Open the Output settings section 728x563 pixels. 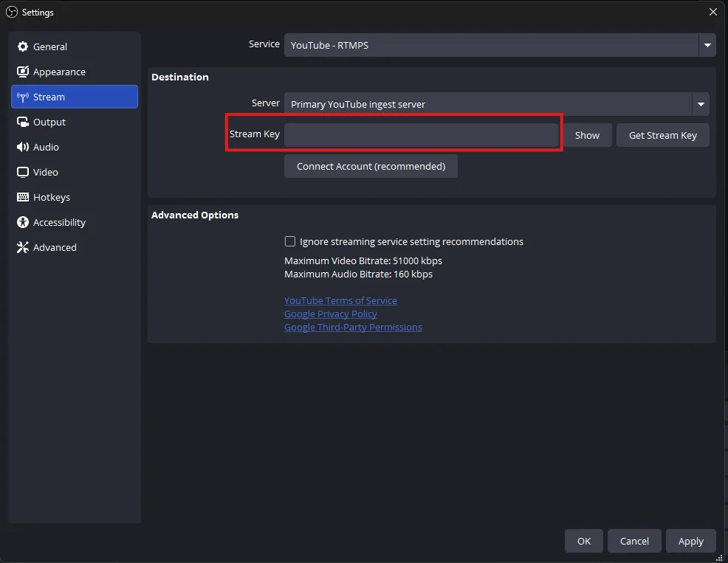49,122
